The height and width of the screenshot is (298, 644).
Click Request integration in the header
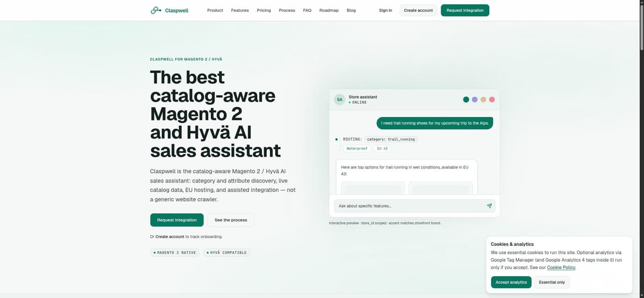(465, 10)
